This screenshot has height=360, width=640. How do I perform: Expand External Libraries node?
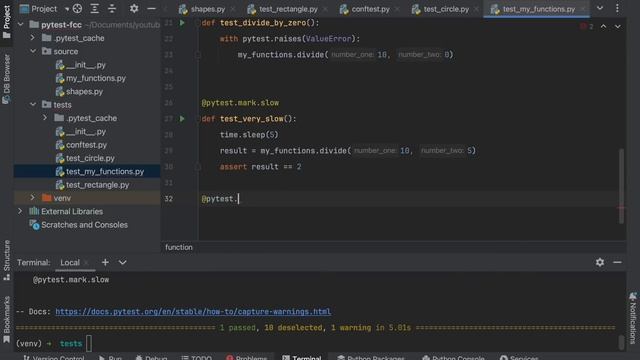(x=20, y=211)
